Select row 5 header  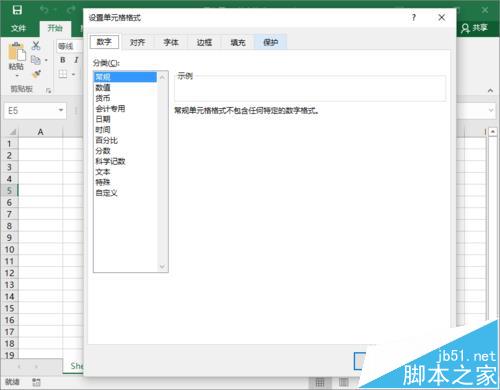9,191
